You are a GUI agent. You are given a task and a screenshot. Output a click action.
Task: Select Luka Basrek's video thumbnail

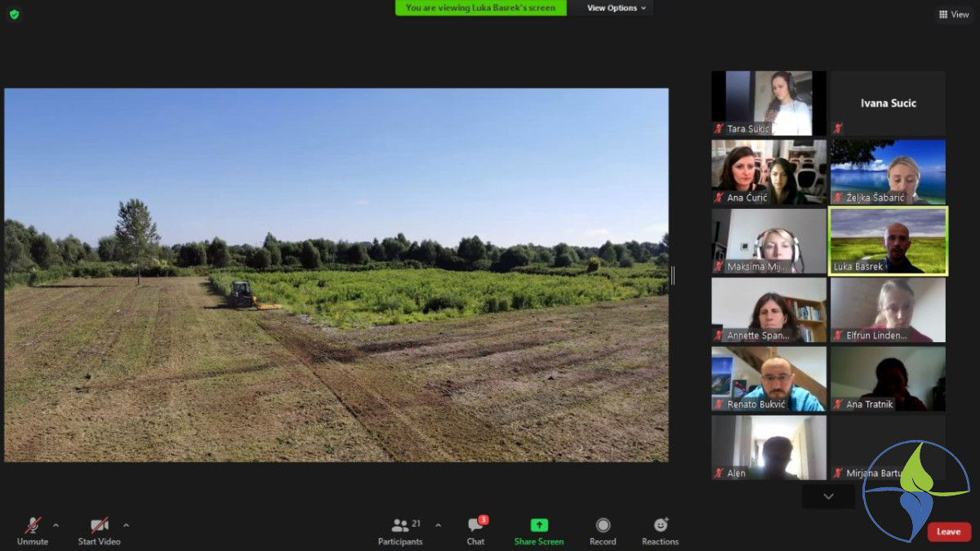tap(888, 241)
